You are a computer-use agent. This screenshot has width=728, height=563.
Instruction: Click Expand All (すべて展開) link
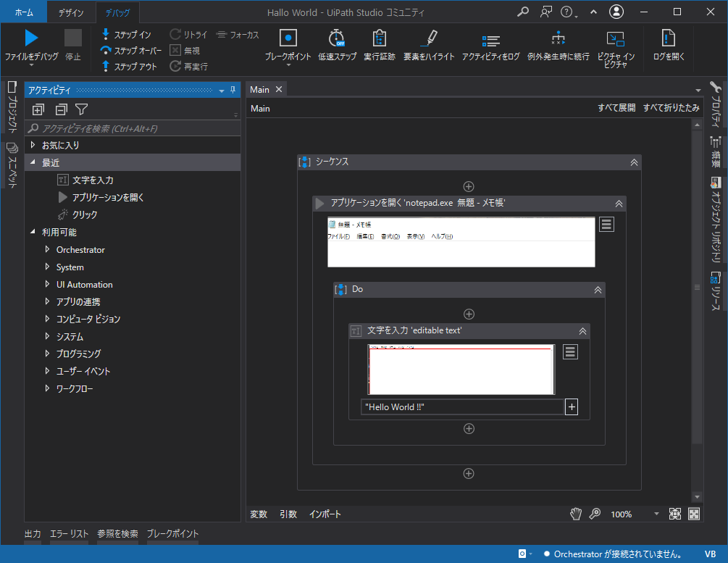[616, 108]
